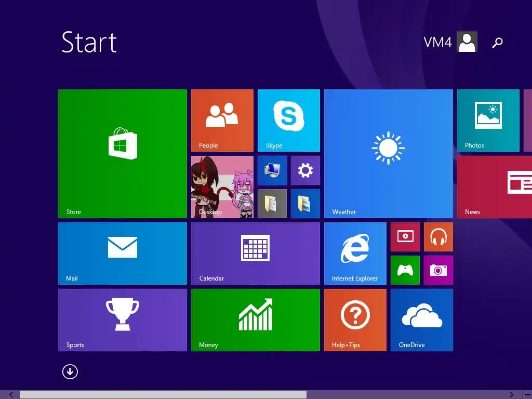Open the Mail tile
The height and width of the screenshot is (399, 532).
(x=123, y=254)
